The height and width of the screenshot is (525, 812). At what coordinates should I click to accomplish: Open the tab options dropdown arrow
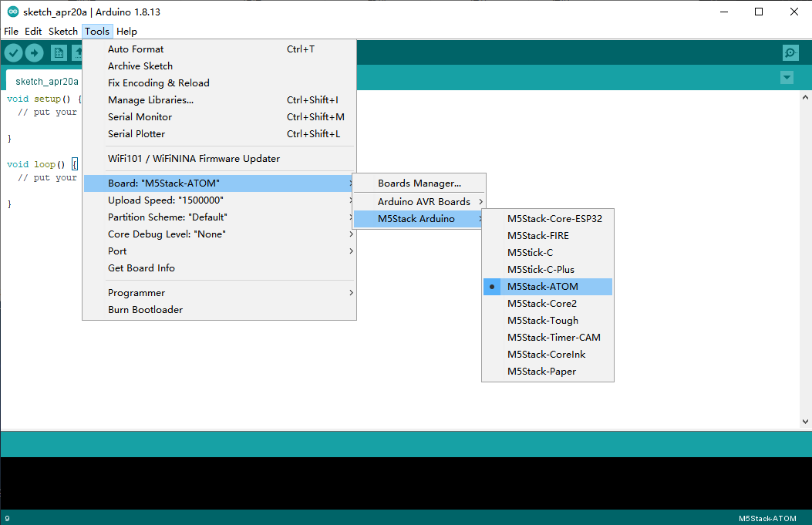(x=787, y=78)
